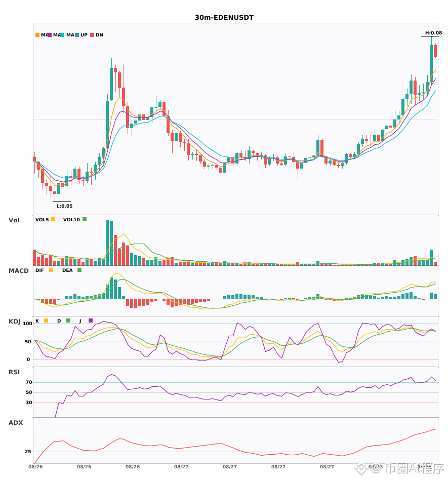The image size is (448, 481).
Task: Select the RSI panel label
Action: pos(14,372)
